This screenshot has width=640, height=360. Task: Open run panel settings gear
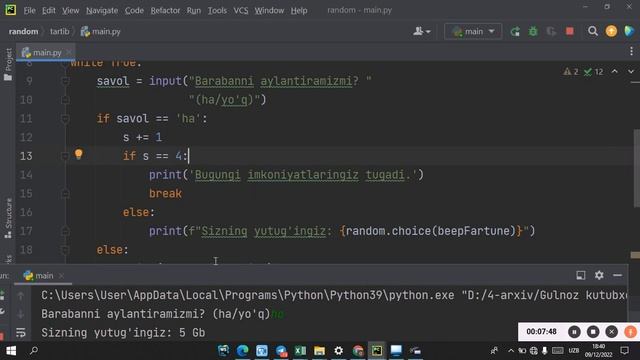coord(599,276)
